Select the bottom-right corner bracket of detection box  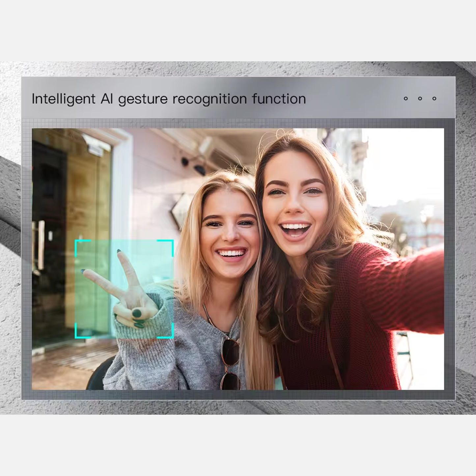click(169, 334)
